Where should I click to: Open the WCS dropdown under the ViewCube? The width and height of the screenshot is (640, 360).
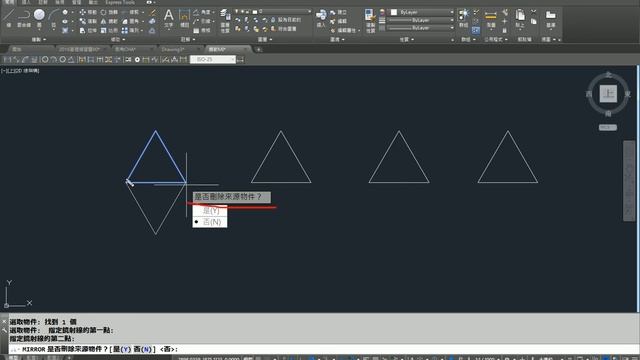(x=608, y=127)
